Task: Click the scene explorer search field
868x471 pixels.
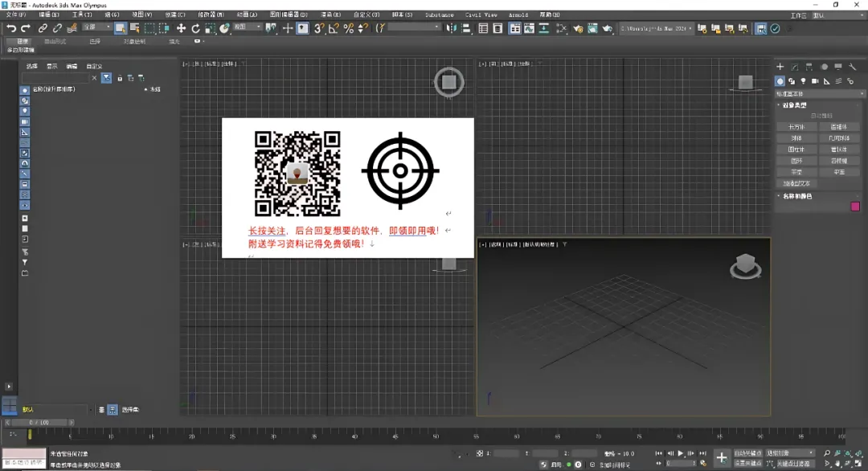Action: (55, 78)
